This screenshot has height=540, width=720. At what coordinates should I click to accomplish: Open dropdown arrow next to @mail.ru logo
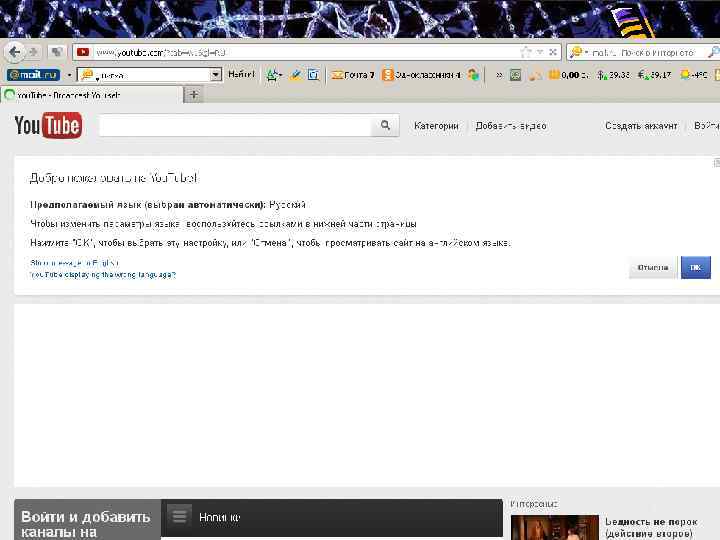(x=69, y=75)
